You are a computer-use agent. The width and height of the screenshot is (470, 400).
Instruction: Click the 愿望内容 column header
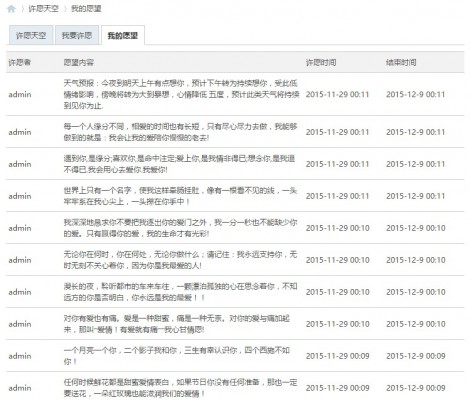click(79, 62)
